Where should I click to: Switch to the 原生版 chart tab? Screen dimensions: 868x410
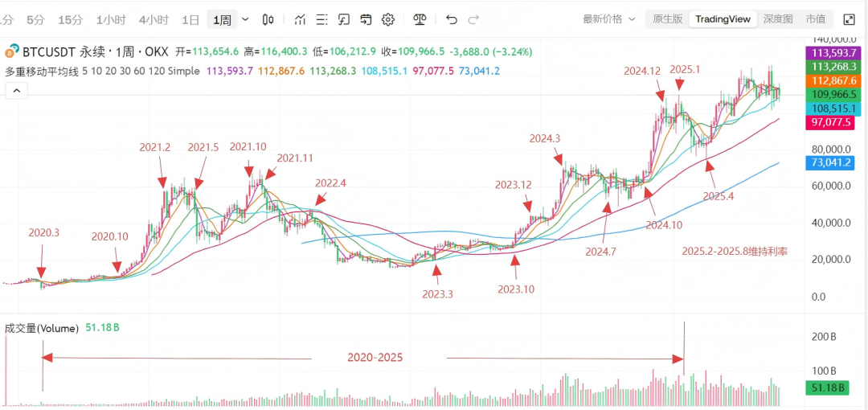pyautogui.click(x=667, y=18)
